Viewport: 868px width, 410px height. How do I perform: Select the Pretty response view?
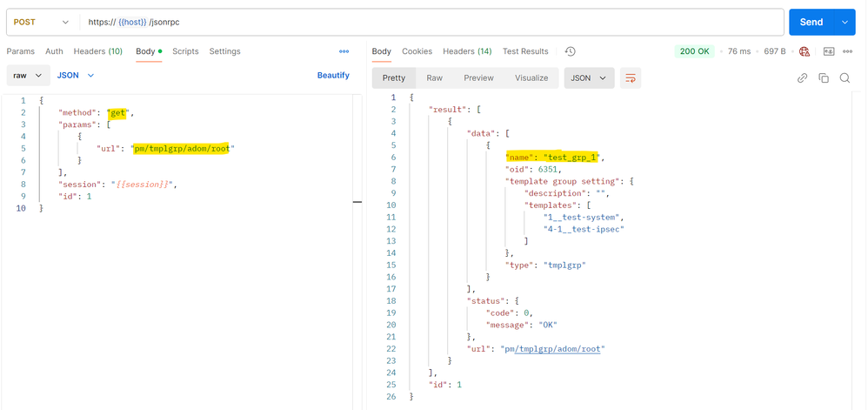[394, 78]
